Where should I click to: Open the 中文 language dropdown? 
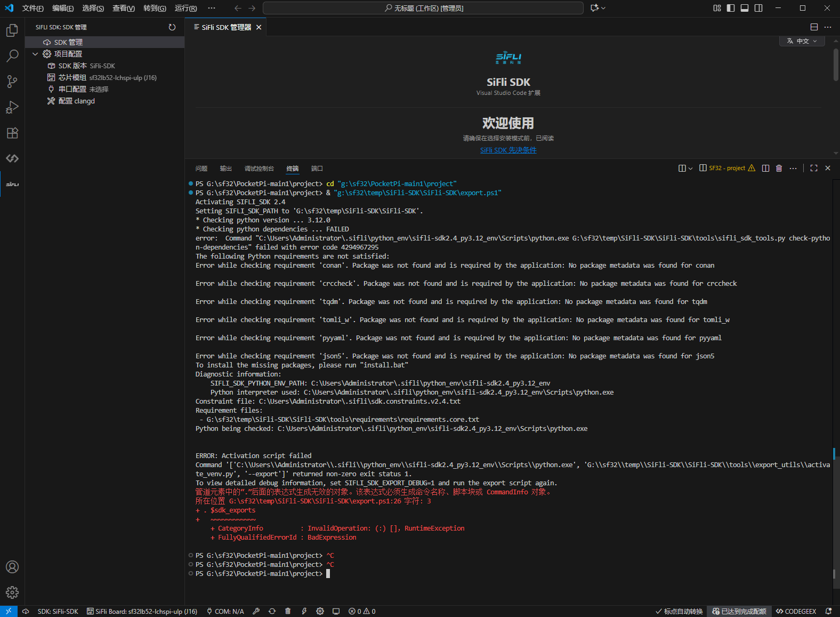click(x=802, y=41)
